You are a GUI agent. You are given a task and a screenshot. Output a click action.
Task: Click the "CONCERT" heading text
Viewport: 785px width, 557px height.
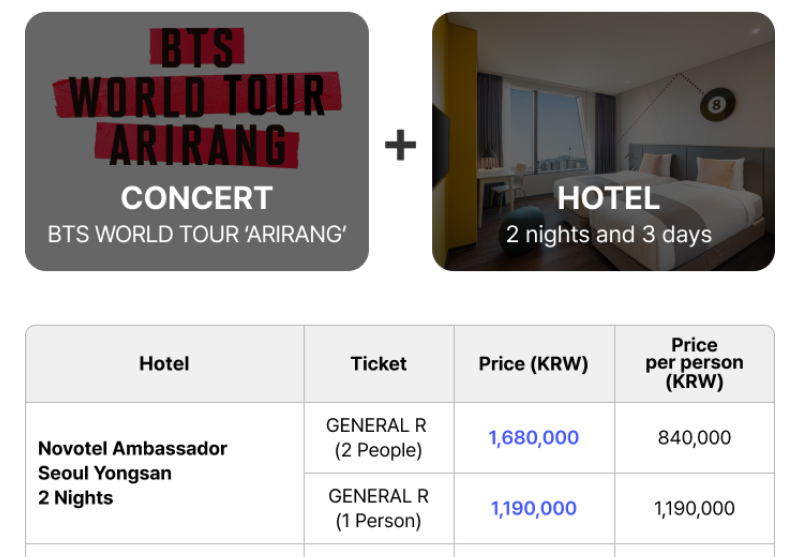tap(197, 198)
